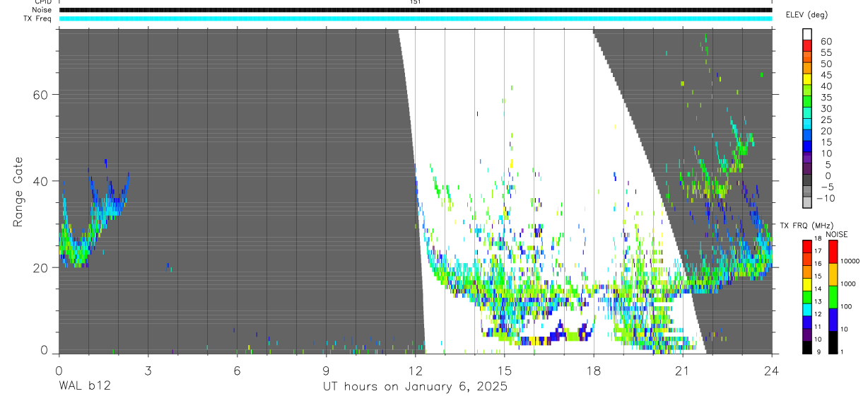This screenshot has width=868, height=401.
Task: Click NOISE legend value '10000'
Action: pyautogui.click(x=850, y=261)
